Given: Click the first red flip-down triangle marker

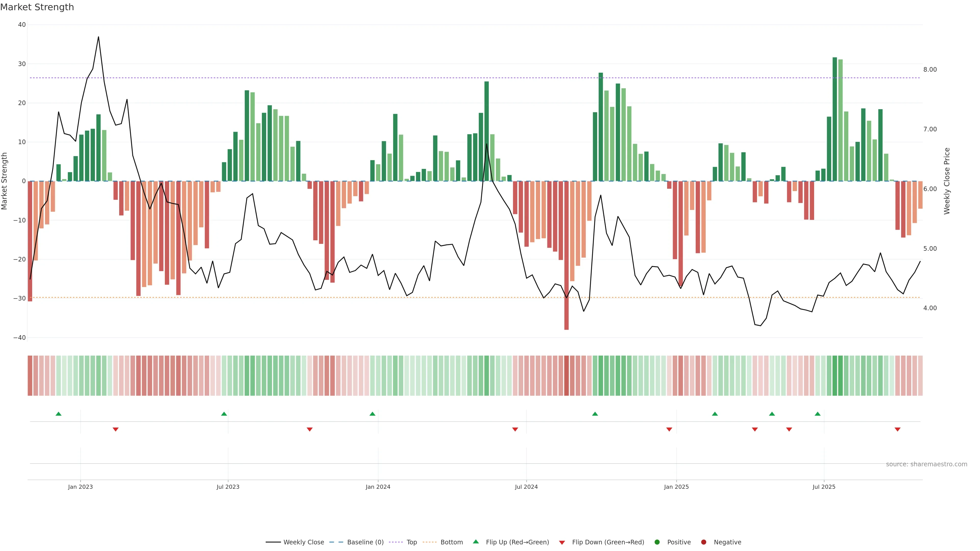Looking at the screenshot, I should click(116, 429).
